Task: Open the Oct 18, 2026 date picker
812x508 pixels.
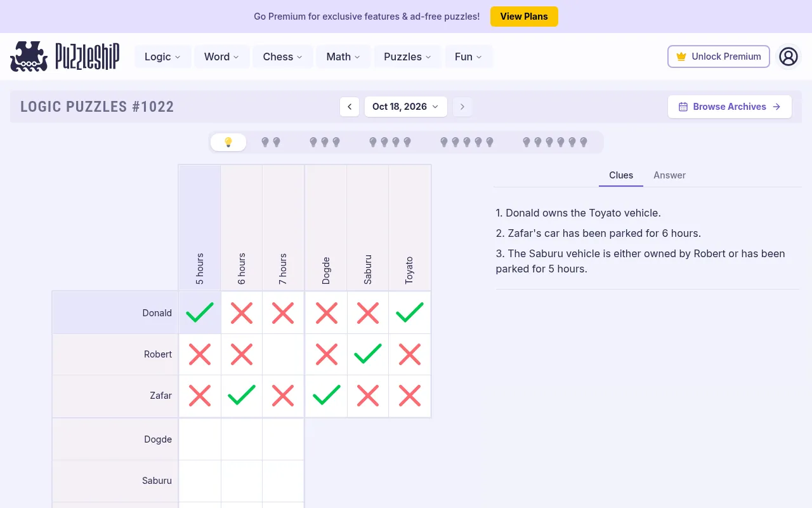Action: point(406,107)
